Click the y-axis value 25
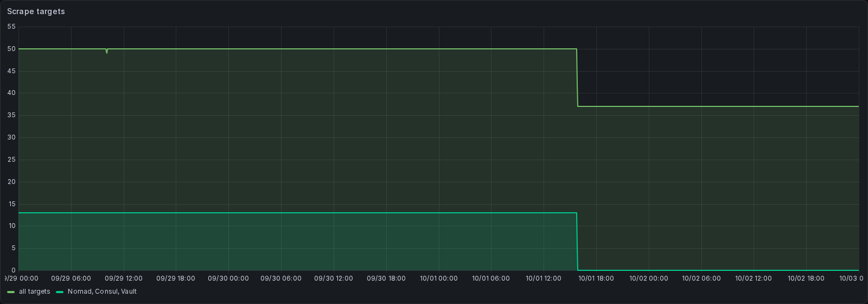Viewport: 868px width, 304px height. [x=12, y=160]
